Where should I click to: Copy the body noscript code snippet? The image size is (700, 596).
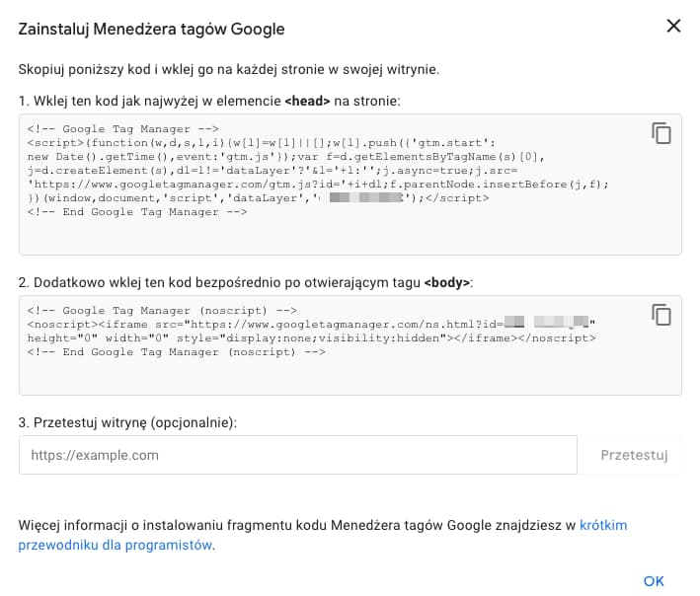(661, 315)
